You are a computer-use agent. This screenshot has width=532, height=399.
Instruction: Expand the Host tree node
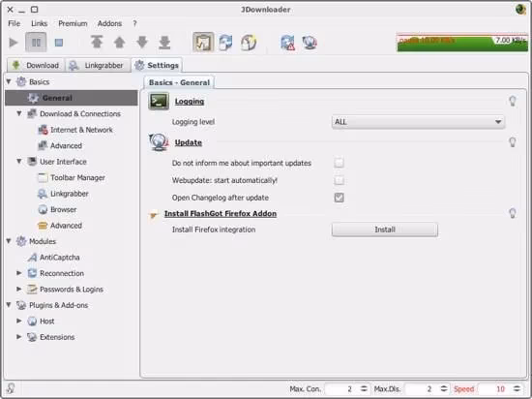pos(19,321)
